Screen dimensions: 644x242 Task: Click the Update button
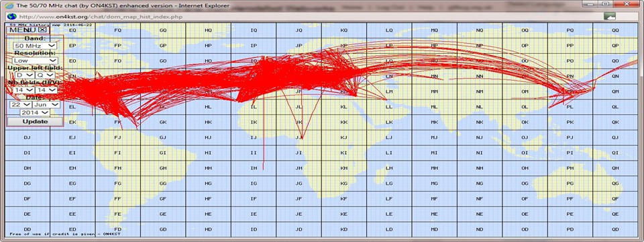point(35,122)
